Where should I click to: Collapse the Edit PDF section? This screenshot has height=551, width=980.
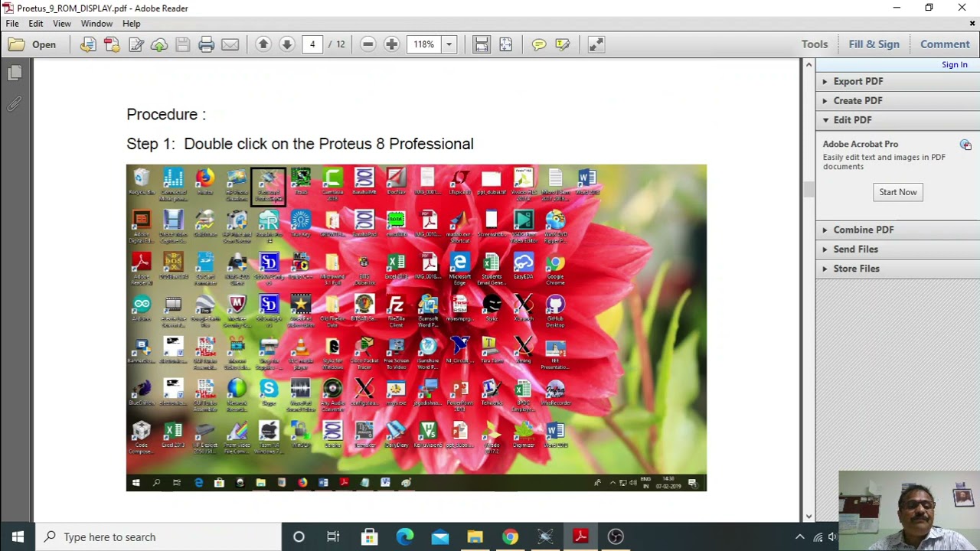click(x=897, y=120)
